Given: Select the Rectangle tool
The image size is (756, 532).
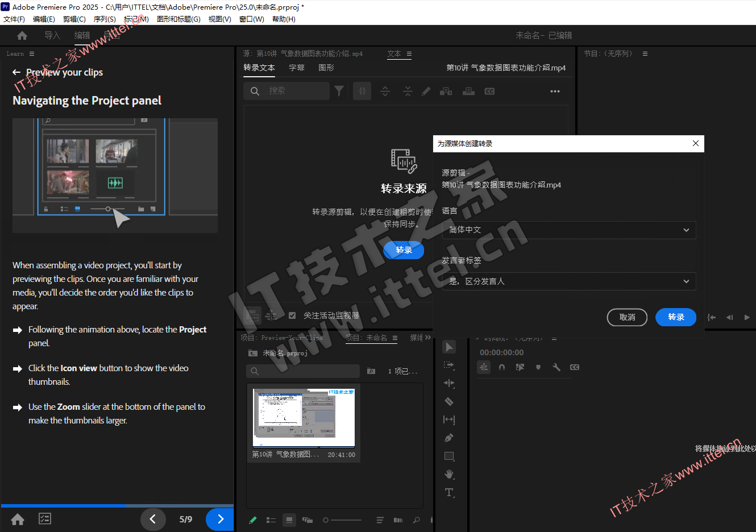Looking at the screenshot, I should click(x=449, y=456).
